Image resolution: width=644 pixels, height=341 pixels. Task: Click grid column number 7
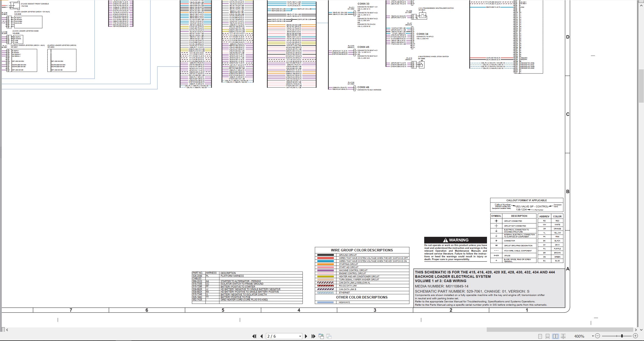71,310
